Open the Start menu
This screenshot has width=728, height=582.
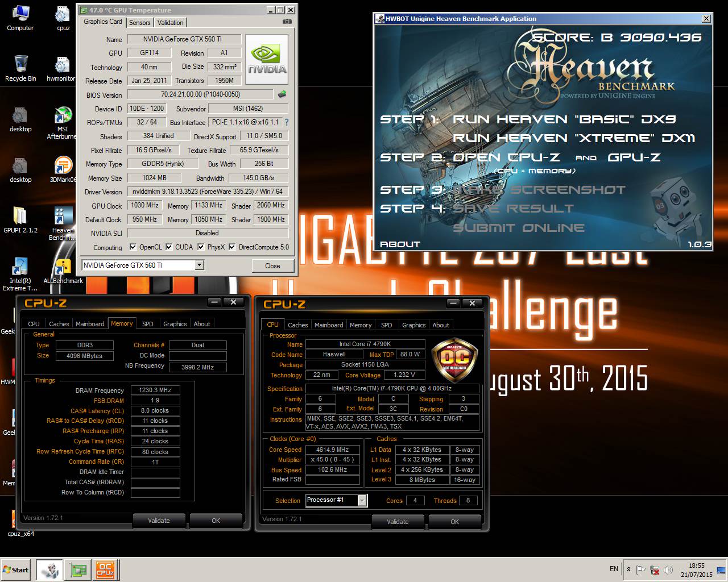pyautogui.click(x=16, y=569)
